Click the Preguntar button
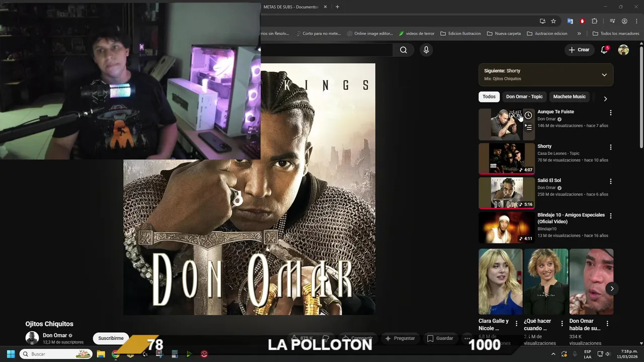This screenshot has height=362, width=644. (x=400, y=338)
